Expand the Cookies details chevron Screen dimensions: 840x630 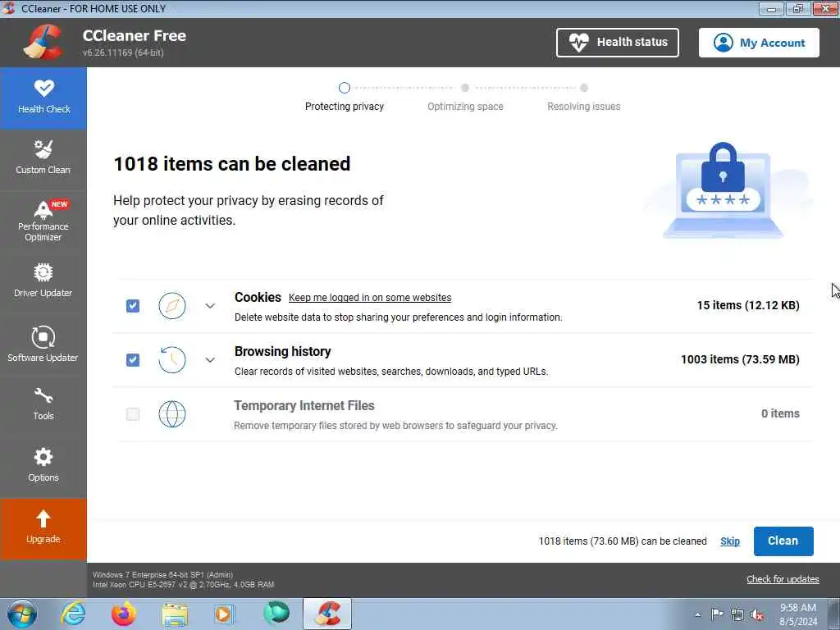coord(210,306)
